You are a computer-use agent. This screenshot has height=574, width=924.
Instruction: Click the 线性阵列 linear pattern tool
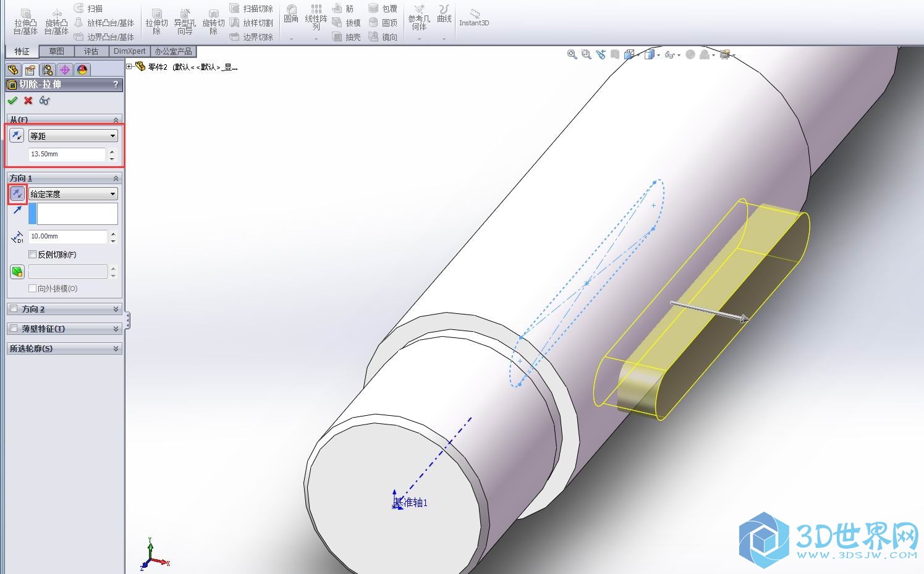(x=316, y=17)
